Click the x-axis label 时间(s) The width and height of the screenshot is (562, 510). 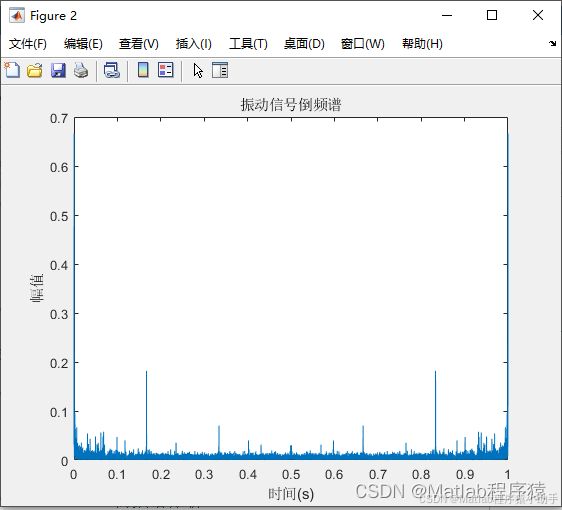(291, 494)
